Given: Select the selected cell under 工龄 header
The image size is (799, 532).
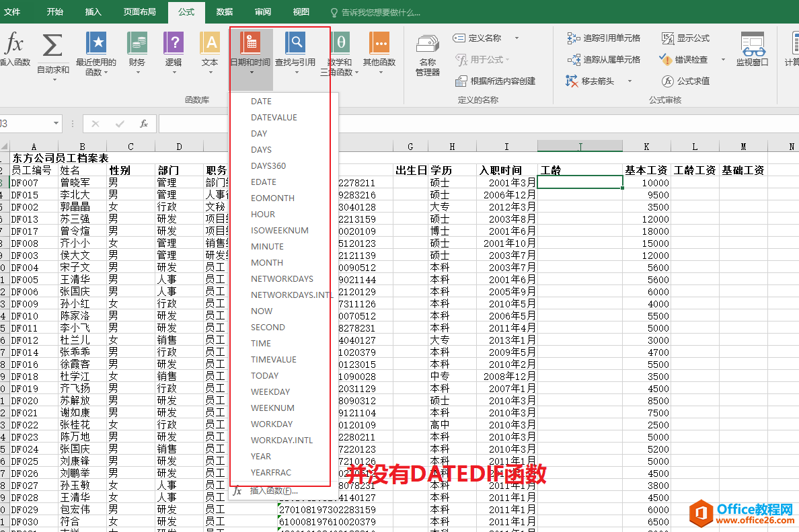Looking at the screenshot, I should pos(580,182).
